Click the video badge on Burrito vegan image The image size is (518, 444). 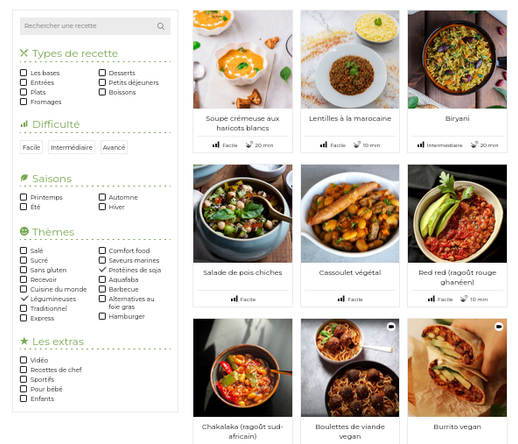499,326
